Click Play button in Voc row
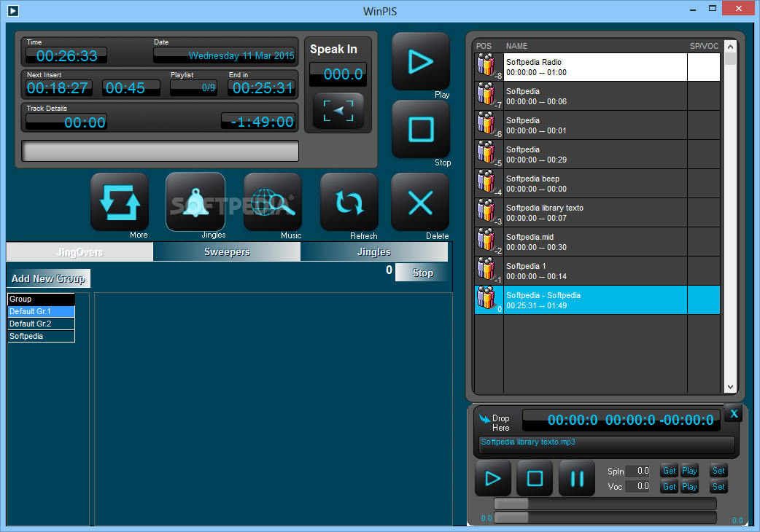The height and width of the screenshot is (532, 760). [x=689, y=487]
